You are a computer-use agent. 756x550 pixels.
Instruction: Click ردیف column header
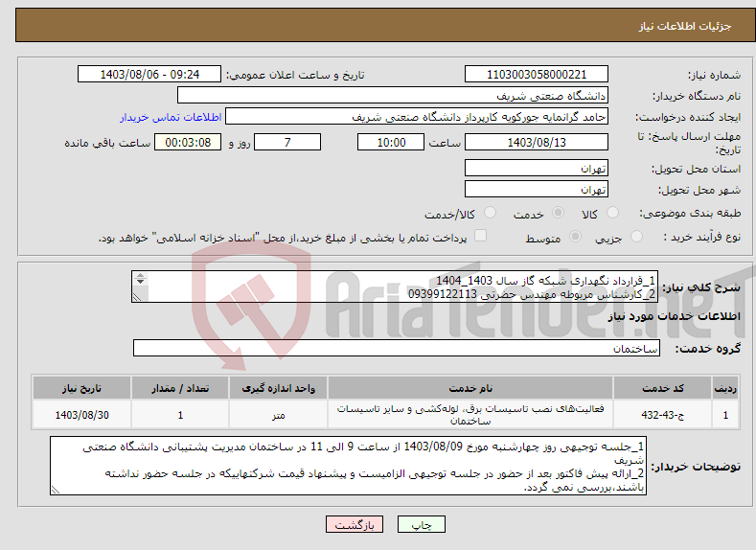click(725, 388)
